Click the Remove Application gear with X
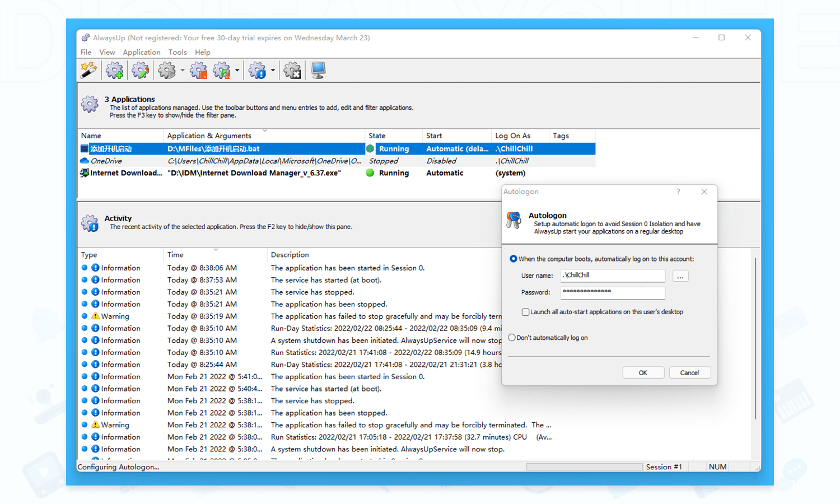 [292, 71]
